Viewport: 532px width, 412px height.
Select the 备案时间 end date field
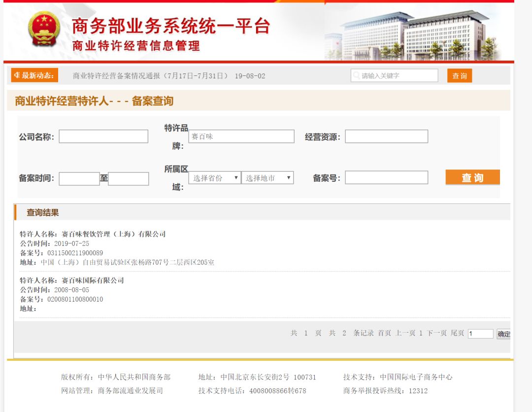click(128, 178)
